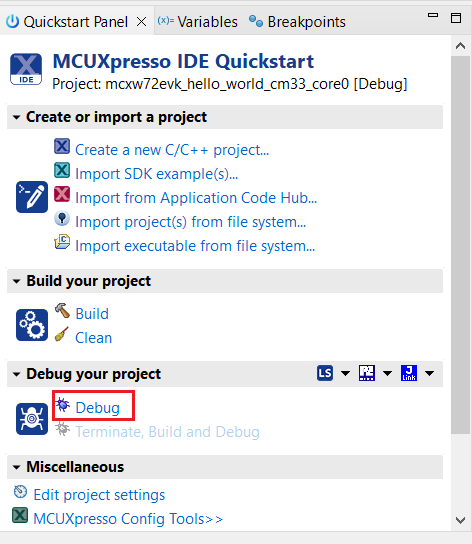
Task: Click the broom Clean icon
Action: click(x=62, y=334)
